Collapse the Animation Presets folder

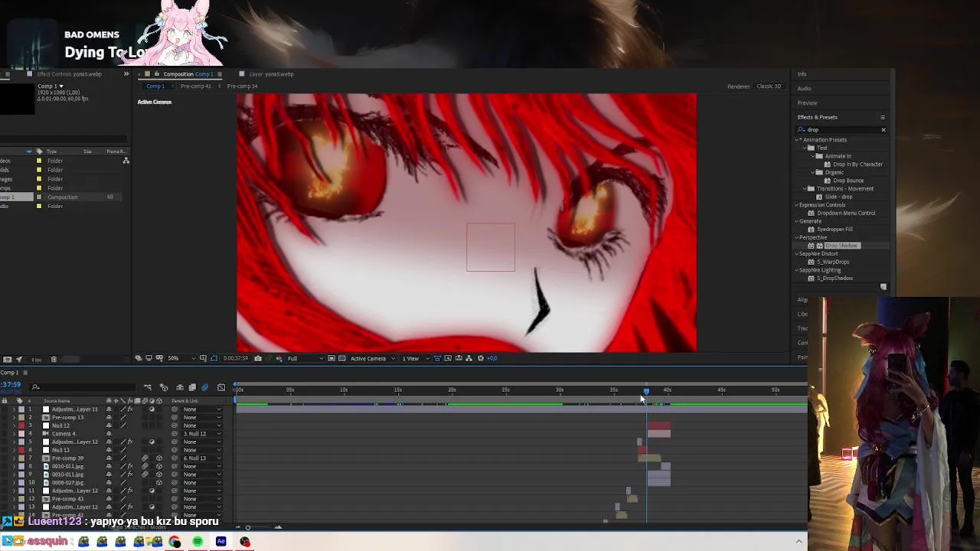797,140
